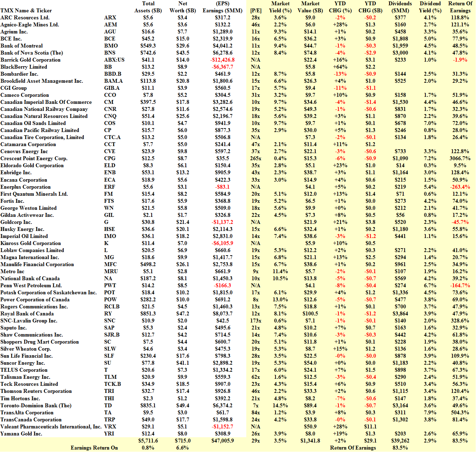The image size is (476, 452).
Task: Click the Royal Bank of Canada row name
Action: (x=27, y=314)
